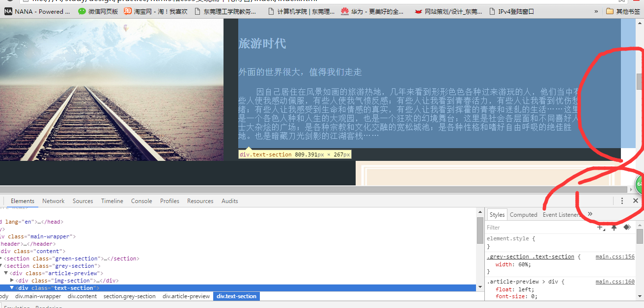Open the 计算机学院 bookmark

[301, 11]
